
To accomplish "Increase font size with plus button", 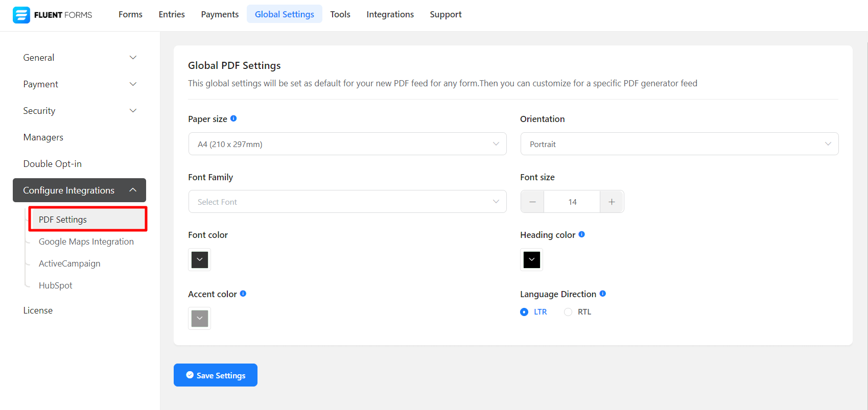I will pos(612,202).
